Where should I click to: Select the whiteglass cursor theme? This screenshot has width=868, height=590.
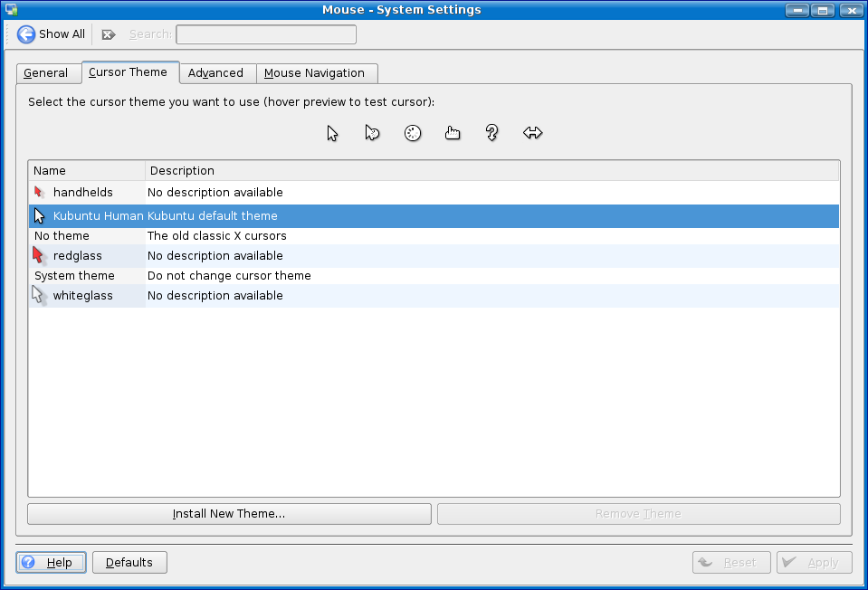click(x=82, y=296)
